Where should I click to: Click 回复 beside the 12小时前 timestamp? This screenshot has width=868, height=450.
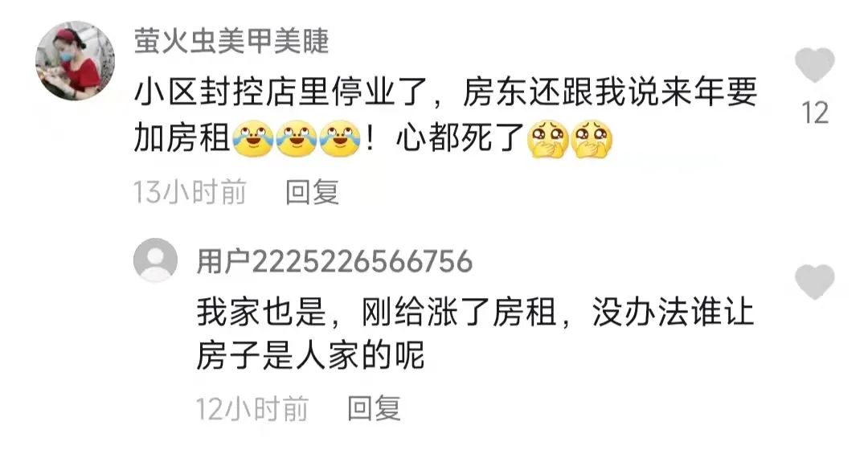(375, 409)
